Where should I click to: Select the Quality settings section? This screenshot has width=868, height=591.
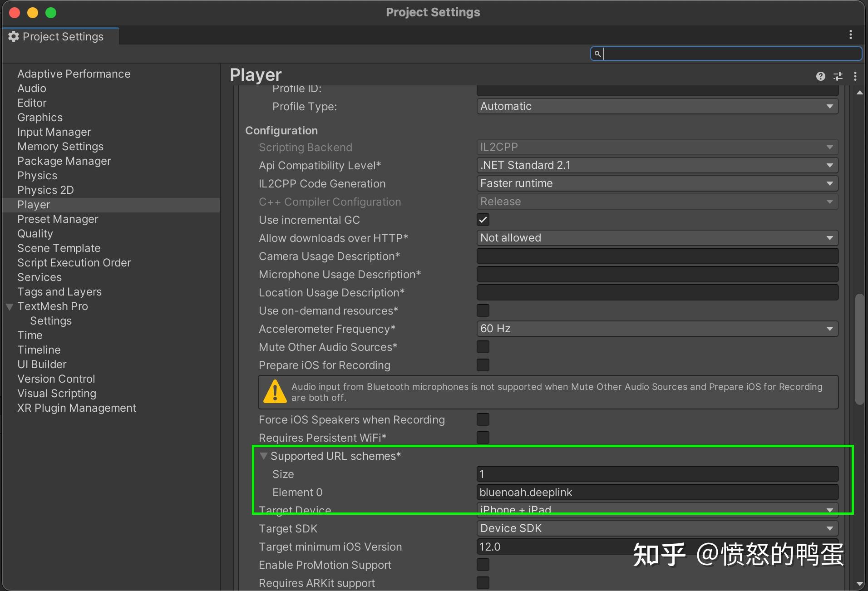tap(35, 233)
